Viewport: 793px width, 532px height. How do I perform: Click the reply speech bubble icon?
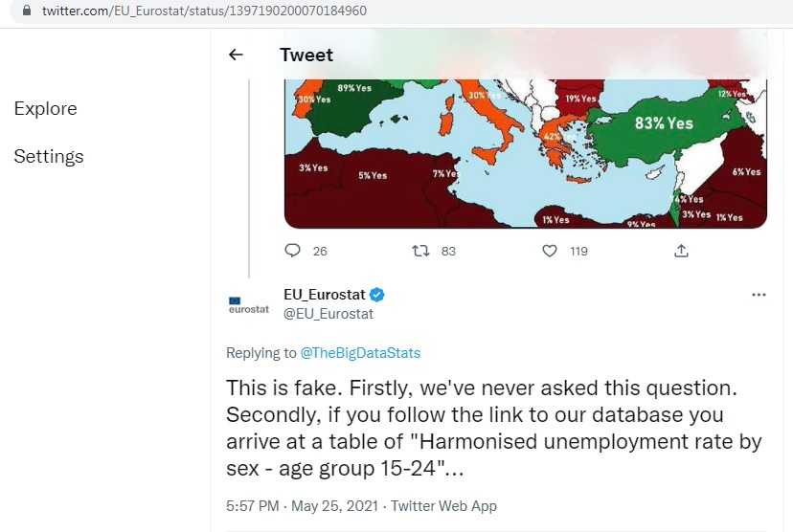pyautogui.click(x=293, y=251)
